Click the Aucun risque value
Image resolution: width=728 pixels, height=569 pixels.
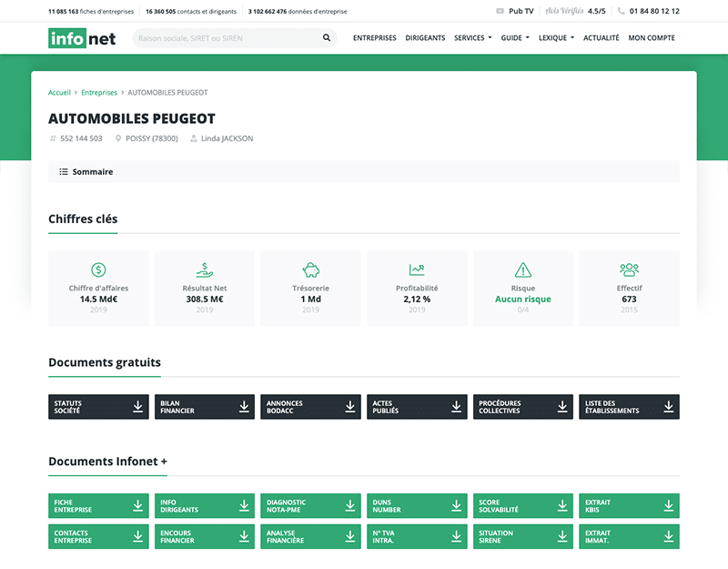522,300
